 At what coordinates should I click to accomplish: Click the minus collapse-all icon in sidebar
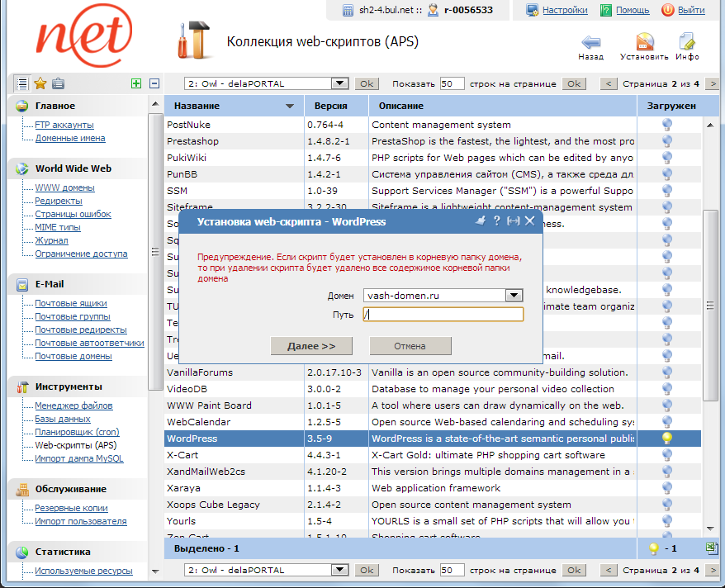154,83
